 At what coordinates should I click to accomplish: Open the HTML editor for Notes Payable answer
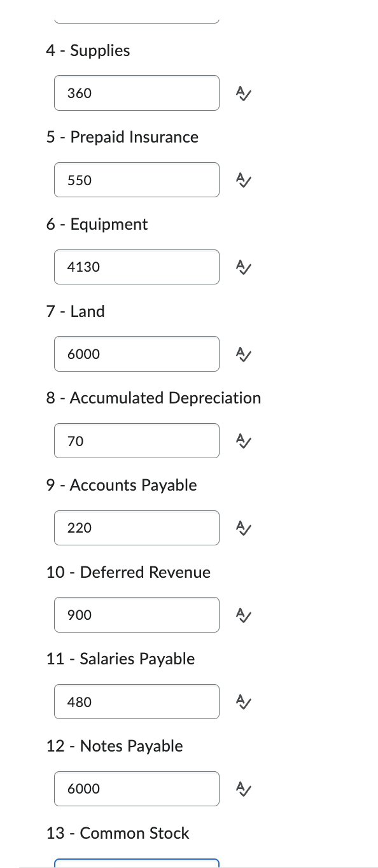[242, 788]
